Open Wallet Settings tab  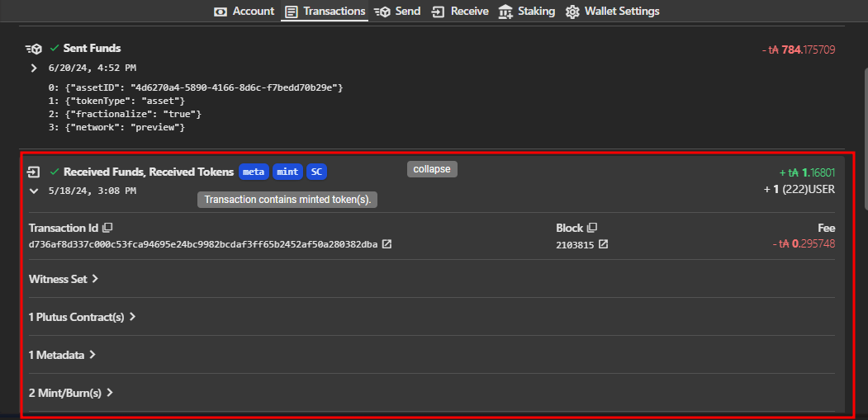(612, 12)
